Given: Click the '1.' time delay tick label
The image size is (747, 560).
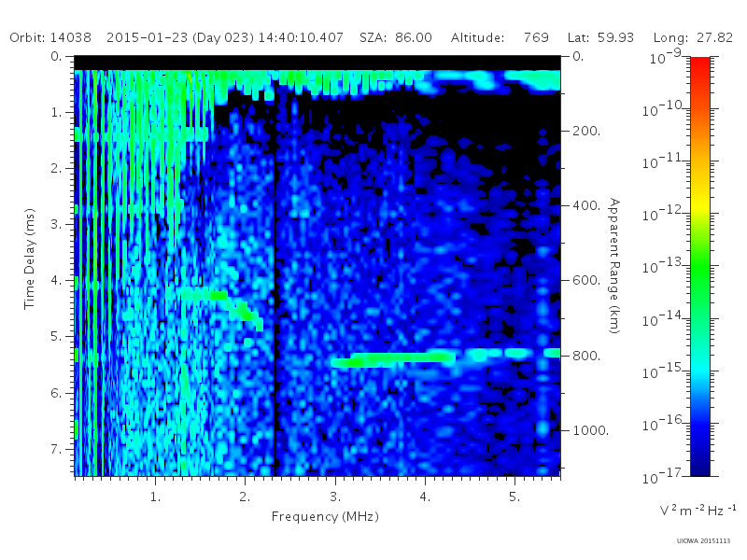Looking at the screenshot, I should pyautogui.click(x=56, y=112).
